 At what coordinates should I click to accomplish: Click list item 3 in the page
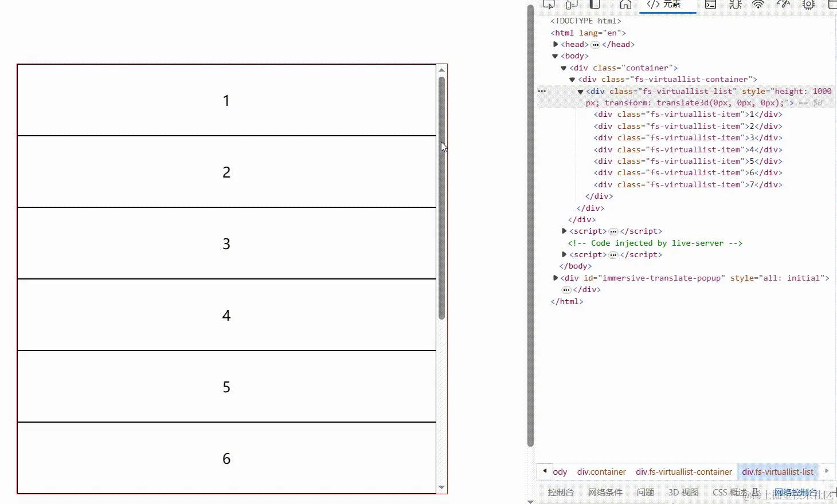click(x=226, y=243)
